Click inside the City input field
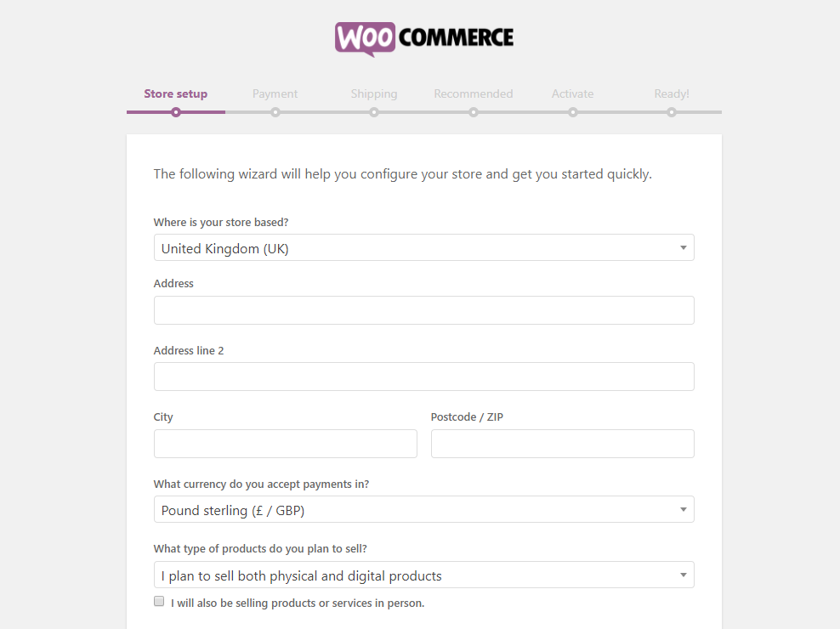Image resolution: width=840 pixels, height=629 pixels. [285, 443]
